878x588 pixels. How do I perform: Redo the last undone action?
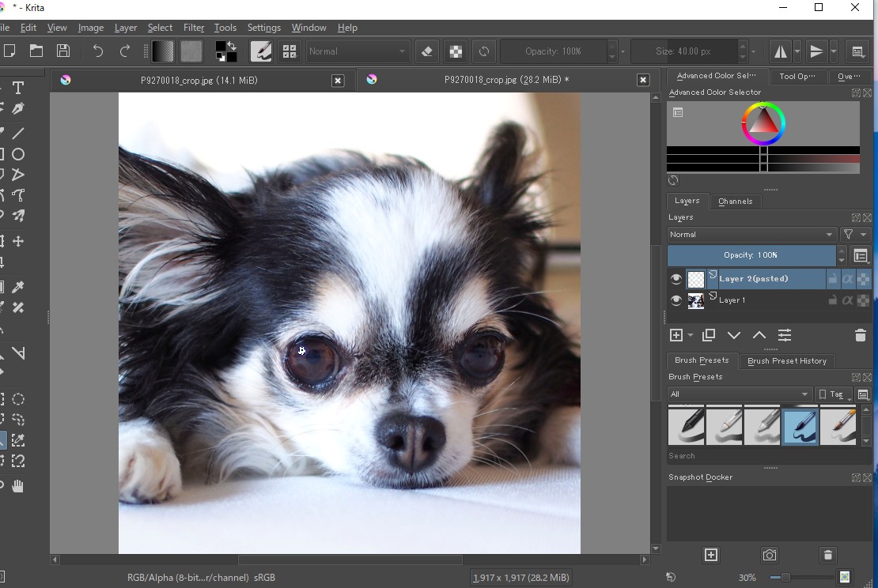point(124,51)
